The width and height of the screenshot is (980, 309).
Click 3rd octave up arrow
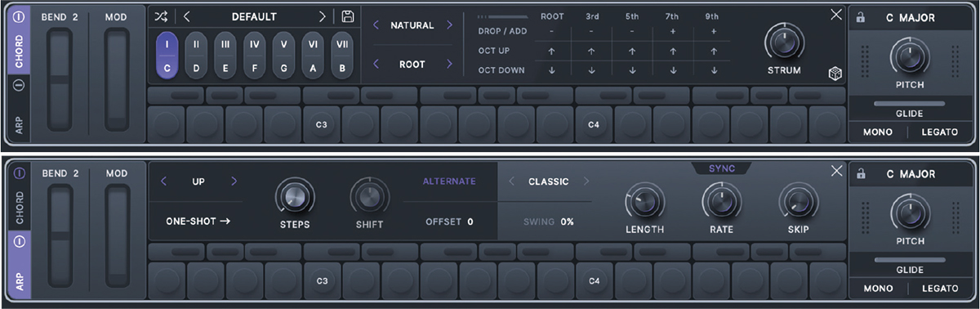tap(592, 51)
